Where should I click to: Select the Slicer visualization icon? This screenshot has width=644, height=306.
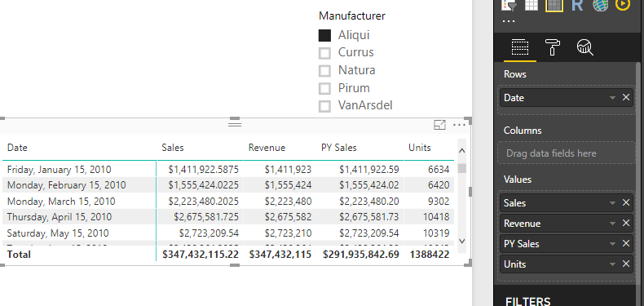[509, 5]
